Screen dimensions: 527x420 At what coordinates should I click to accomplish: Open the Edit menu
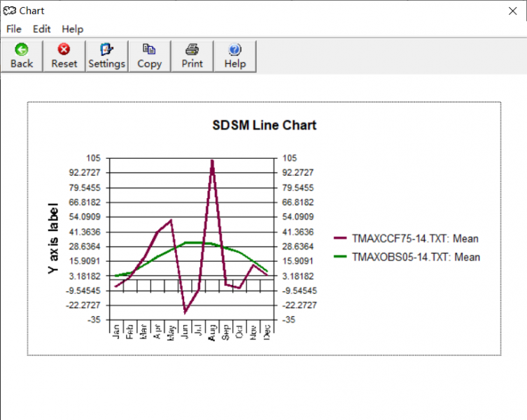coord(41,29)
